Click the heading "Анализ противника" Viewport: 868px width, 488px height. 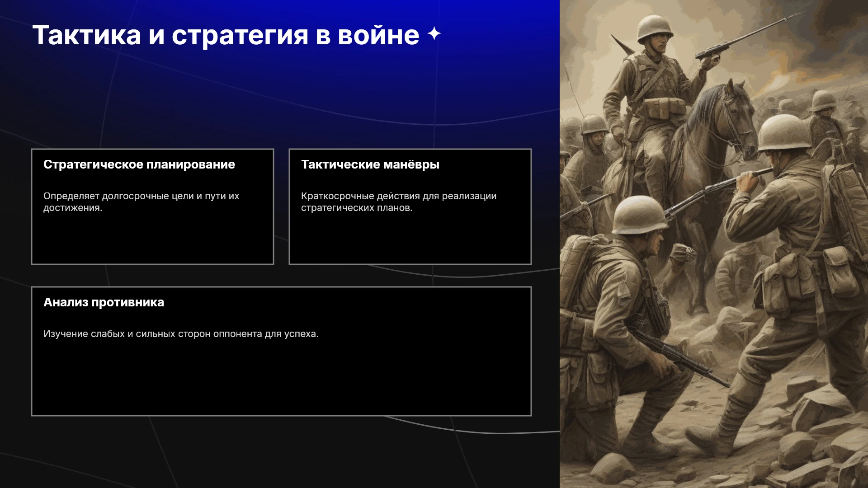click(104, 302)
